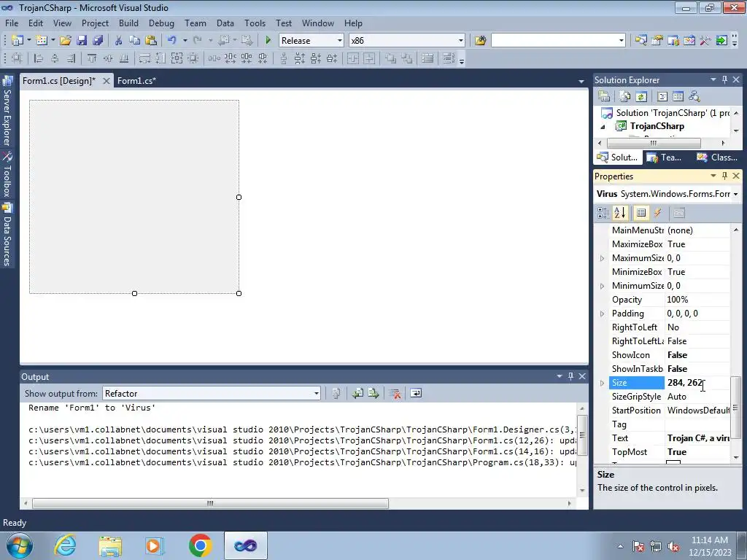Click the Size value field 284, 262

697,383
